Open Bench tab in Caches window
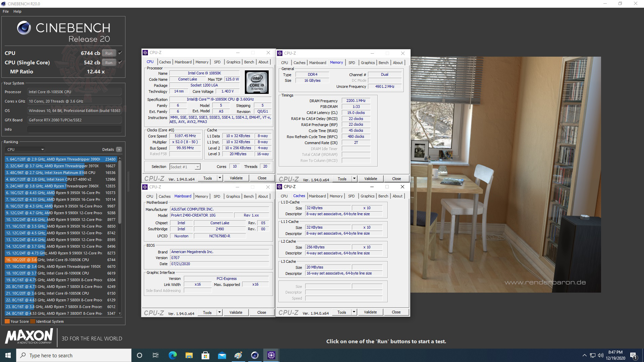Image resolution: width=644 pixels, height=362 pixels. [x=383, y=196]
